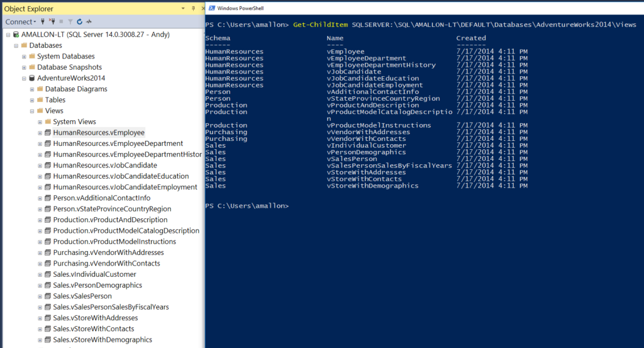
Task: Click the Database Diagrams folder icon
Action: (40, 89)
